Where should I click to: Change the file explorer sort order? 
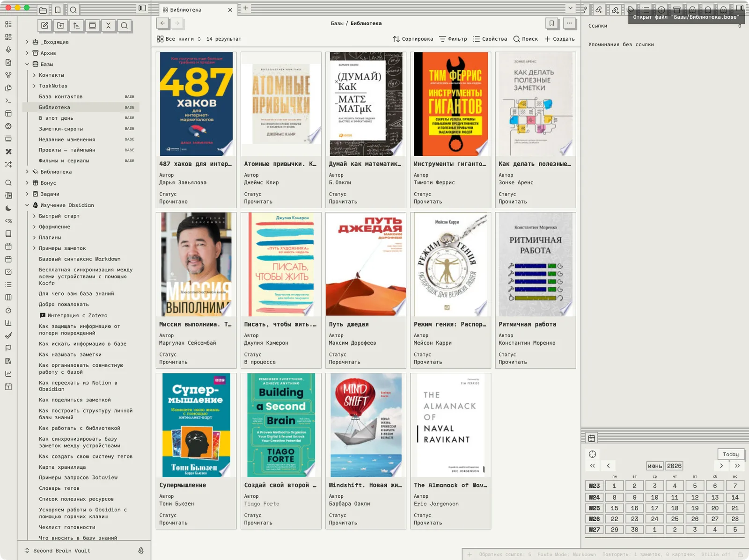point(76,26)
